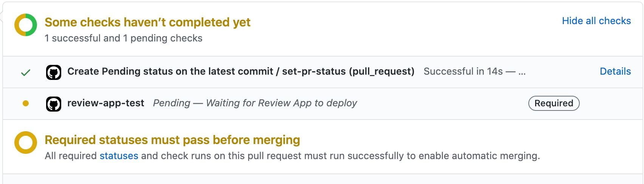The image size is (644, 184).
Task: Click the 'set-pr-status (pull_request)' portion of title
Action: click(348, 71)
